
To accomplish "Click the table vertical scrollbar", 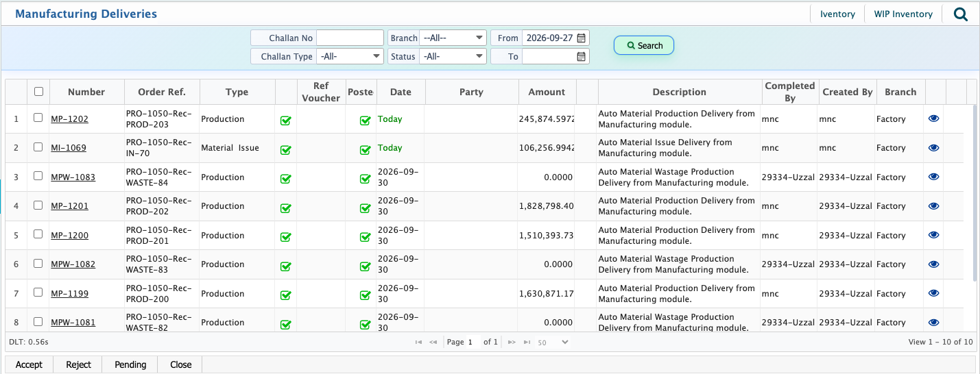I will [x=976, y=193].
